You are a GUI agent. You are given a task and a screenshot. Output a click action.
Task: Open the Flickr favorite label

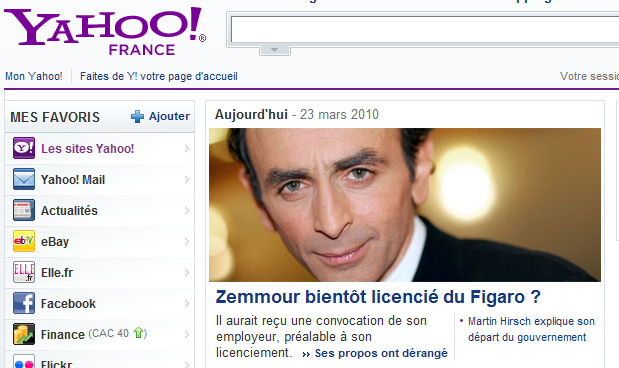pos(56,363)
